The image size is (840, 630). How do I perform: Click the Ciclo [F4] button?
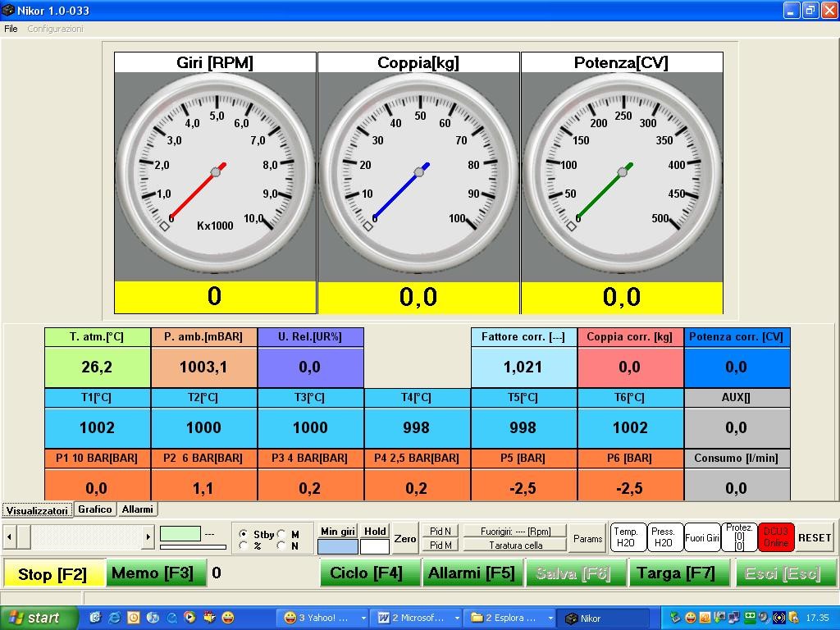(x=369, y=572)
